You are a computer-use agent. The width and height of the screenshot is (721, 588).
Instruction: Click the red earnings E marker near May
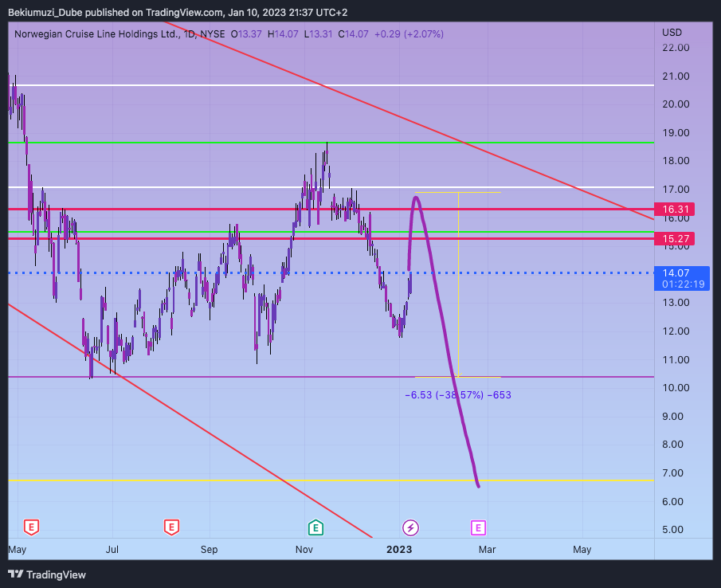(x=31, y=527)
